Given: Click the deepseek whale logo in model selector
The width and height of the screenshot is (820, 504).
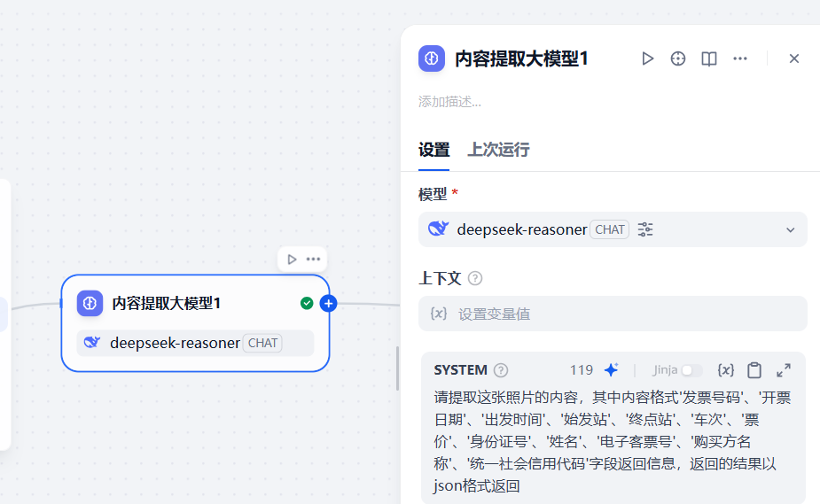Looking at the screenshot, I should point(438,229).
